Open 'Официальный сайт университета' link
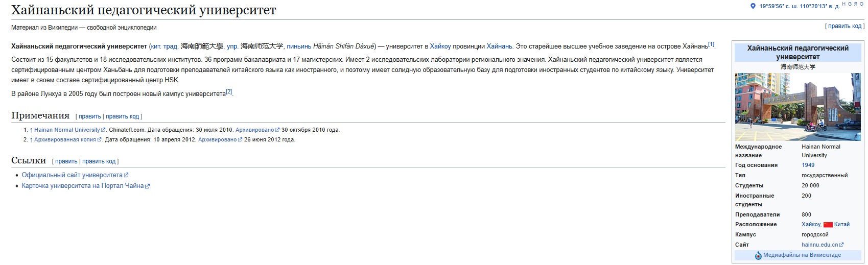The width and height of the screenshot is (868, 265). click(72, 175)
